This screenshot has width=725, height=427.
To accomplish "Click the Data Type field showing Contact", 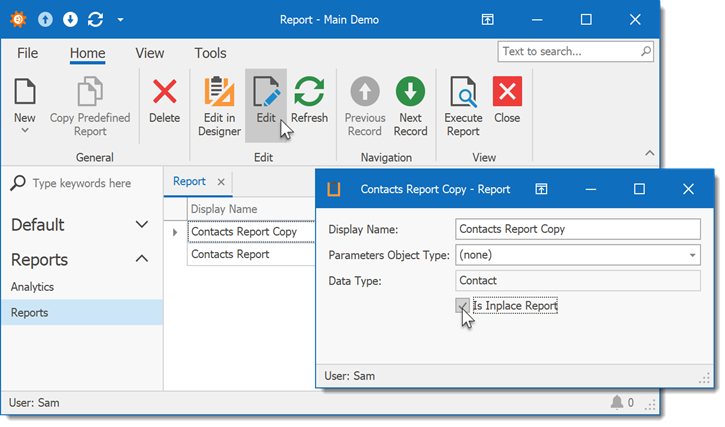I will 578,280.
